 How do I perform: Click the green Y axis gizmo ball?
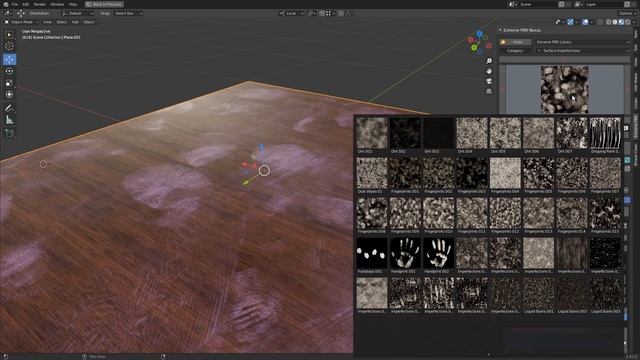click(474, 48)
